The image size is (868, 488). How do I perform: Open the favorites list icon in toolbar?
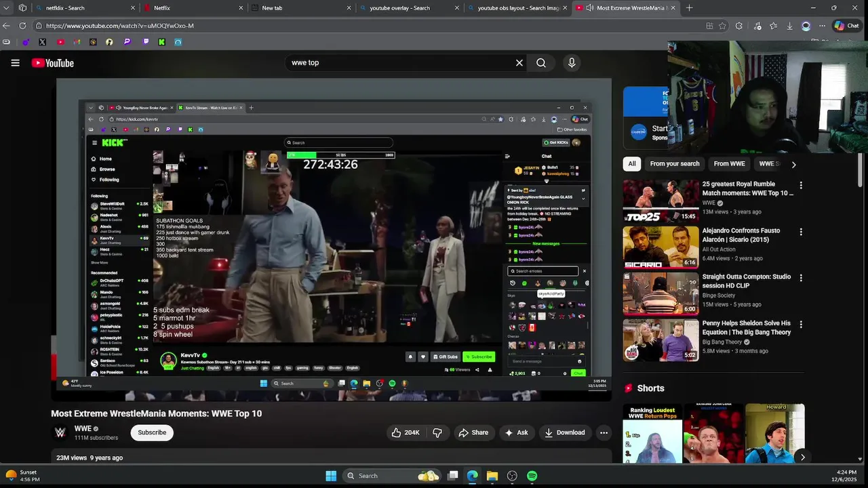773,26
